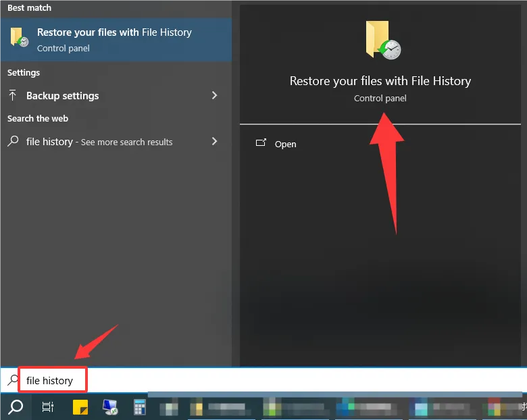Screen dimensions: 527x420
Task: Click Open in the preview pane
Action: (x=285, y=144)
